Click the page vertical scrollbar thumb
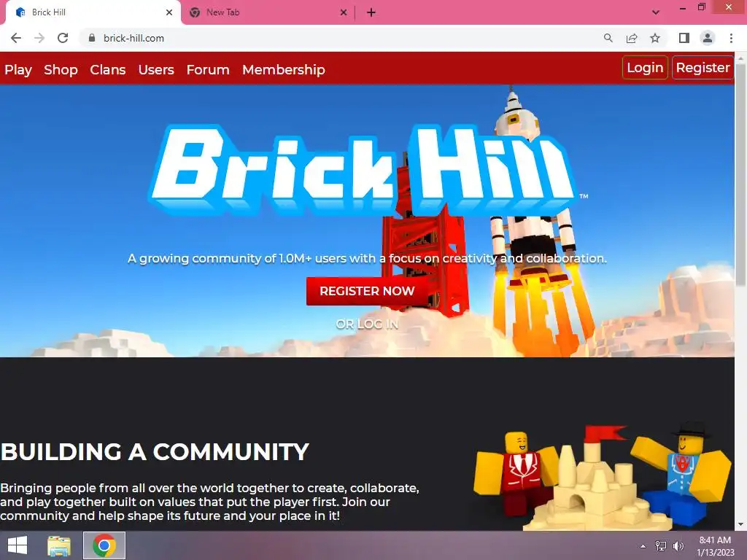The height and width of the screenshot is (560, 747). [741, 174]
